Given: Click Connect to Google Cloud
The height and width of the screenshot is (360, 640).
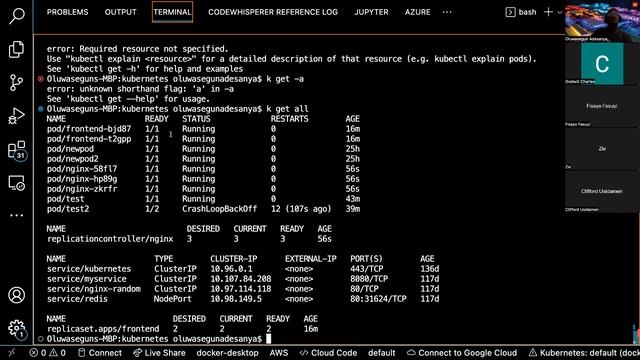Looking at the screenshot, I should click(462, 353).
